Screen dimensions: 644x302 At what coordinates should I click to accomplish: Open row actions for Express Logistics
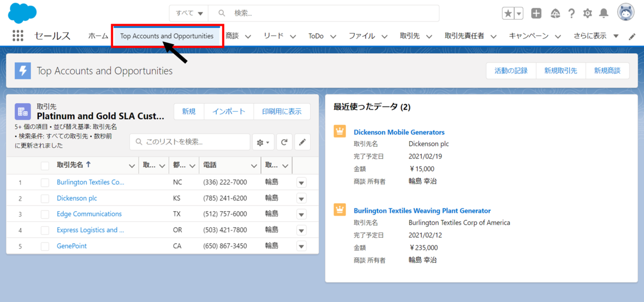[x=301, y=230]
